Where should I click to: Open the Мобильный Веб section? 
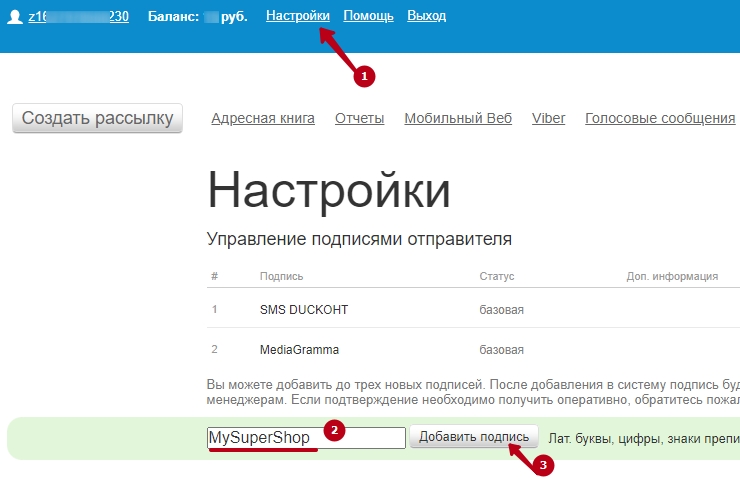(x=458, y=118)
